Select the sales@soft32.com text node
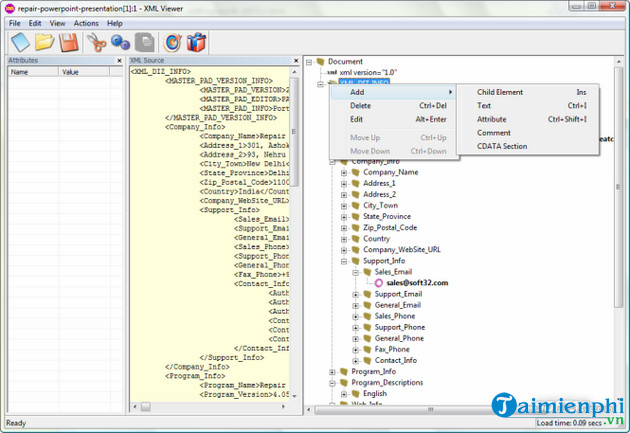The height and width of the screenshot is (433, 630). [417, 283]
